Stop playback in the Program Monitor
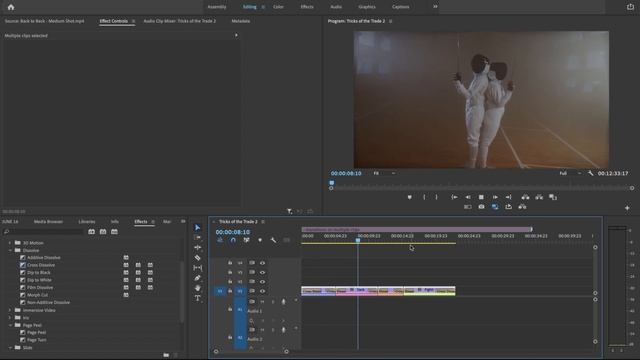The image size is (640, 360). pyautogui.click(x=481, y=197)
